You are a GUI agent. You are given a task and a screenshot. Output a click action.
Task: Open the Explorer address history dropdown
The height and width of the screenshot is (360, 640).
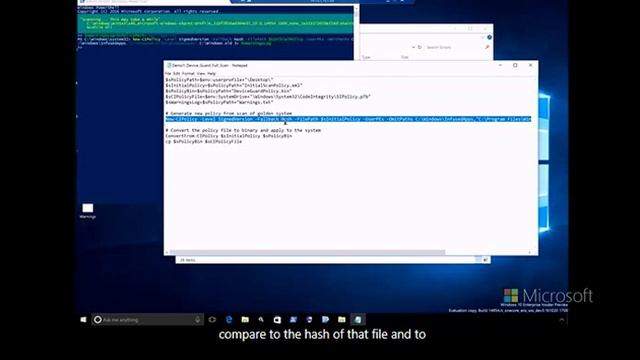(x=413, y=47)
